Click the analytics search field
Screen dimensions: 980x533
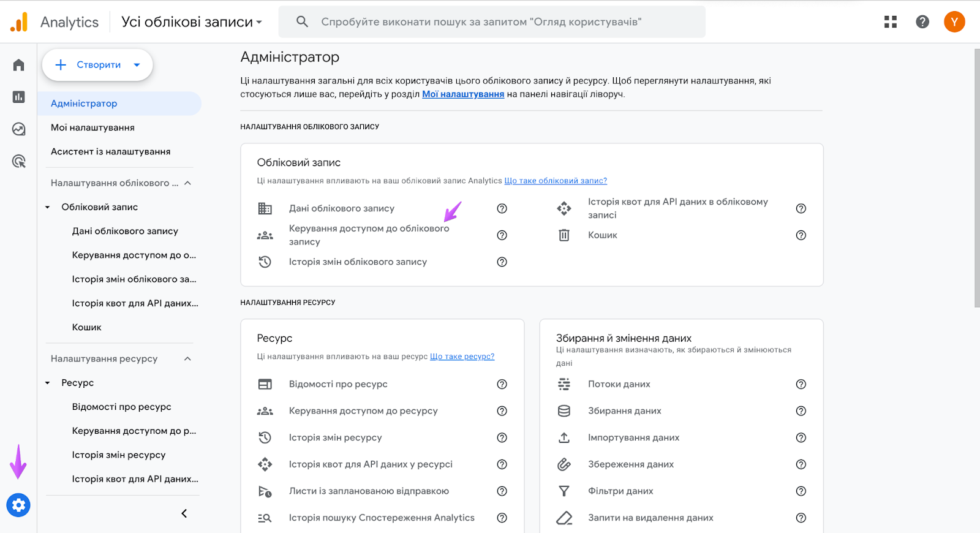[492, 22]
